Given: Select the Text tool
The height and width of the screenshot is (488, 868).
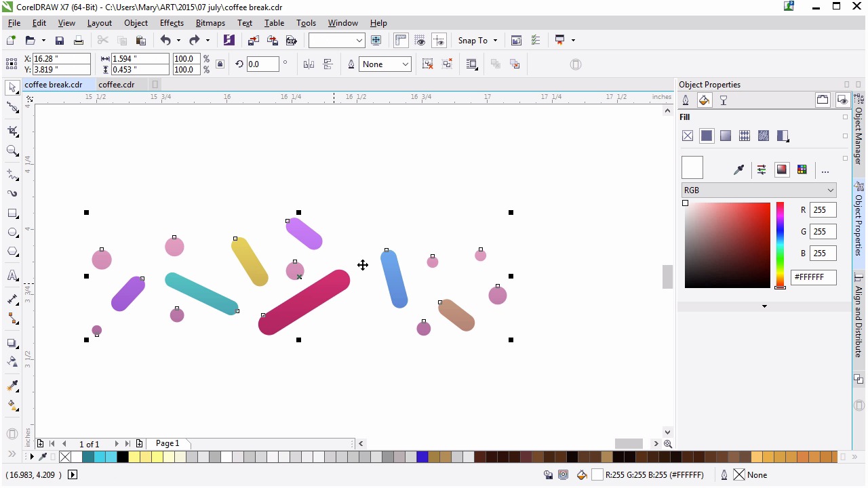Looking at the screenshot, I should point(12,276).
